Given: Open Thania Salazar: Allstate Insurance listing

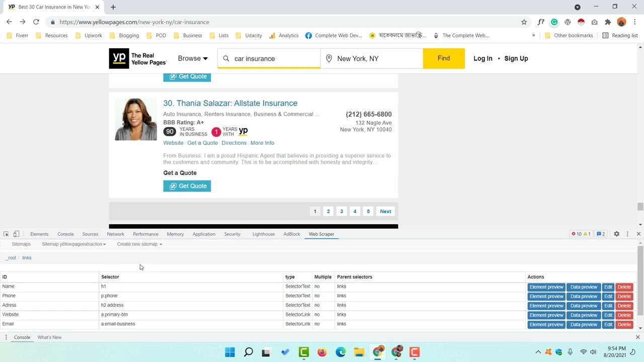Looking at the screenshot, I should coord(230,103).
